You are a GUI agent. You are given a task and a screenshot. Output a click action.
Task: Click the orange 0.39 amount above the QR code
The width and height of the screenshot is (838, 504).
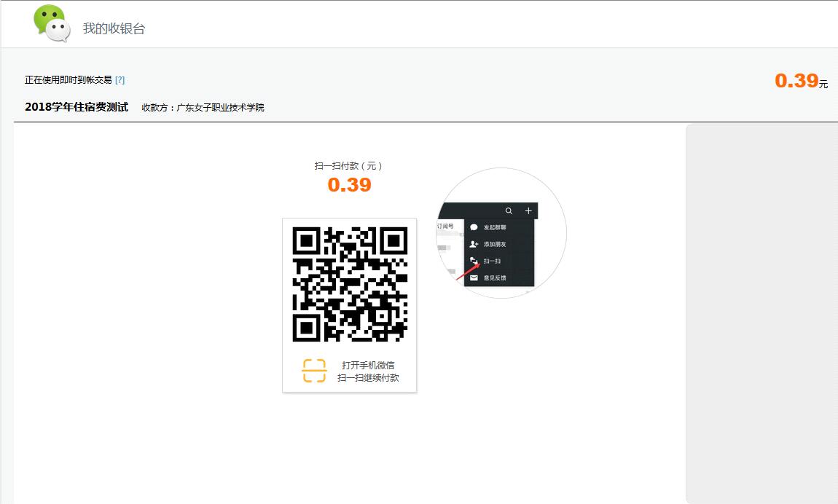[x=350, y=185]
